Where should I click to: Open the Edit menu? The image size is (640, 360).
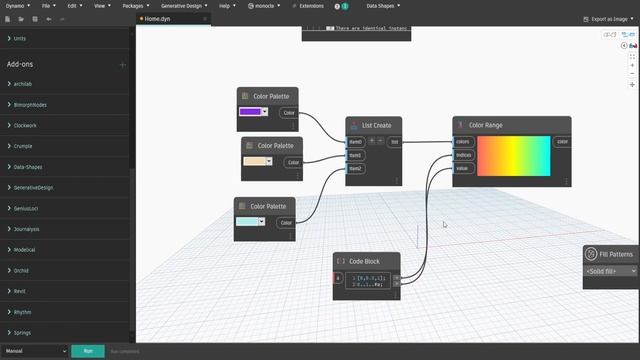pyautogui.click(x=75, y=6)
